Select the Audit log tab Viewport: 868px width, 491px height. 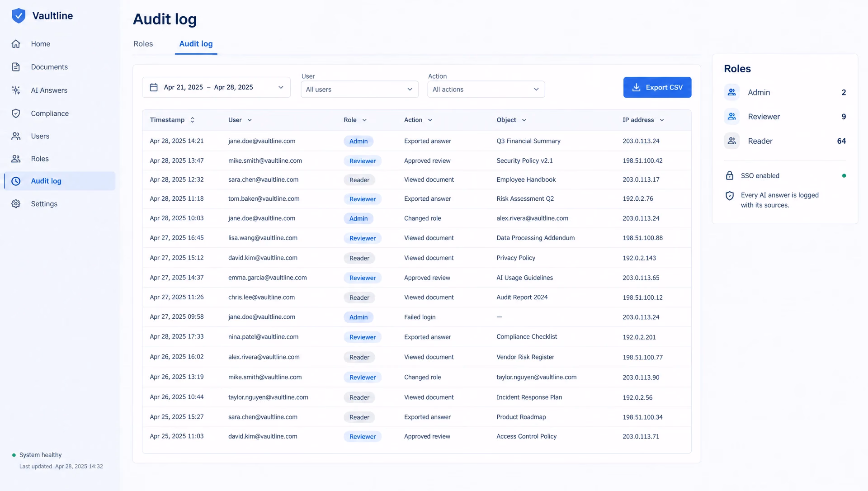click(x=196, y=44)
